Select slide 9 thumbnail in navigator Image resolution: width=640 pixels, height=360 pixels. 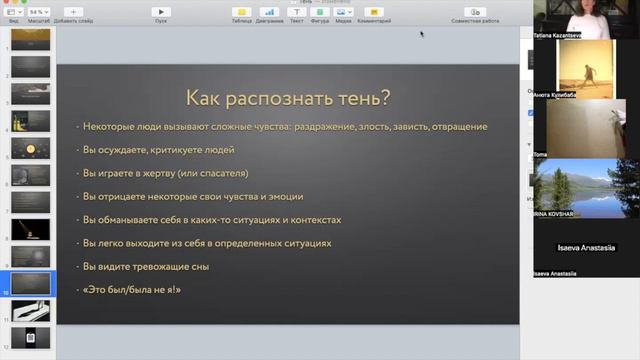point(31,256)
